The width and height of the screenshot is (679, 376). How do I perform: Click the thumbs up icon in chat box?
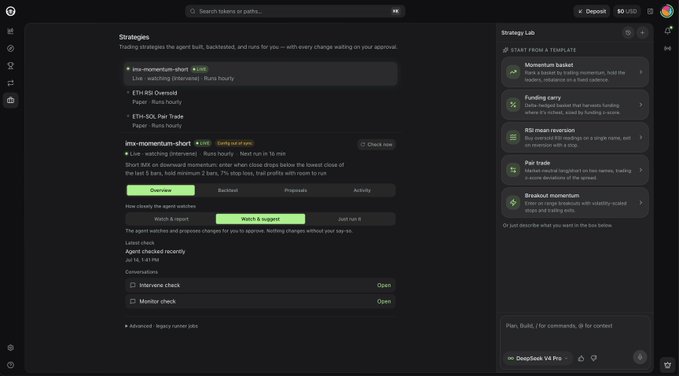(x=581, y=358)
